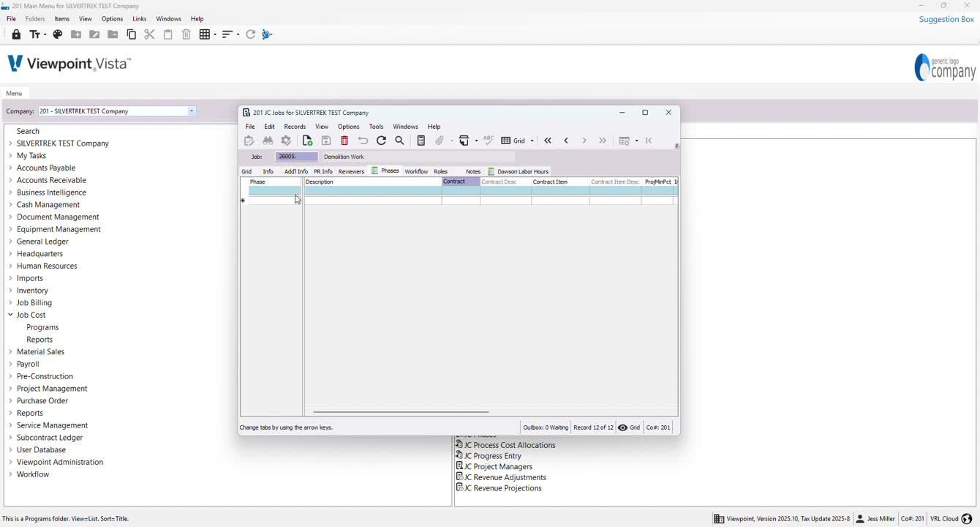
Task: Click the add folder icon in main toolbar
Action: tap(76, 34)
